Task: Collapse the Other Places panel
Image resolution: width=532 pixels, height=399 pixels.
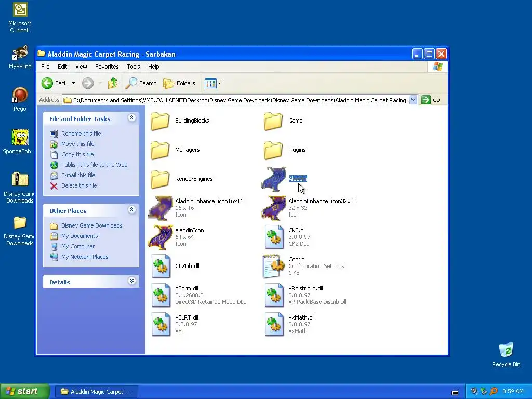Action: [131, 210]
